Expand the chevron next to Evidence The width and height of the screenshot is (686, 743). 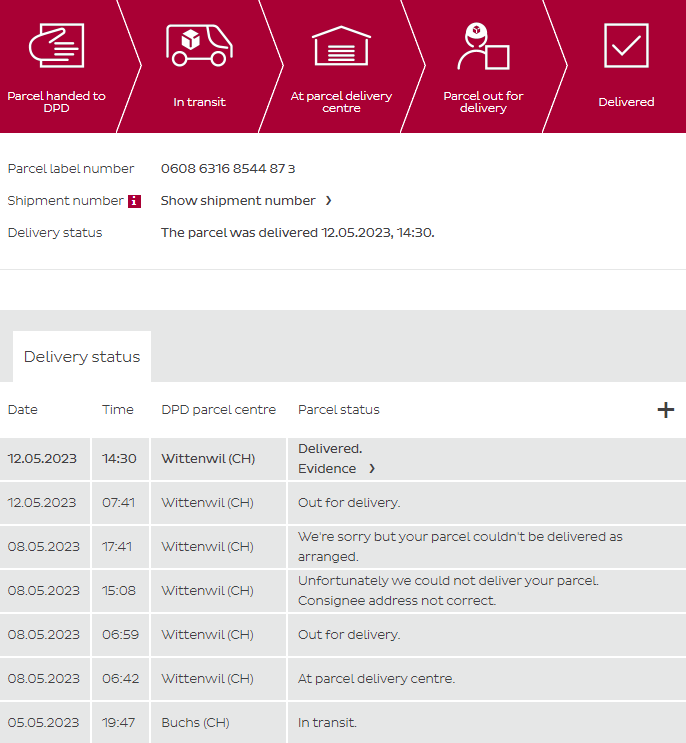pyautogui.click(x=372, y=468)
